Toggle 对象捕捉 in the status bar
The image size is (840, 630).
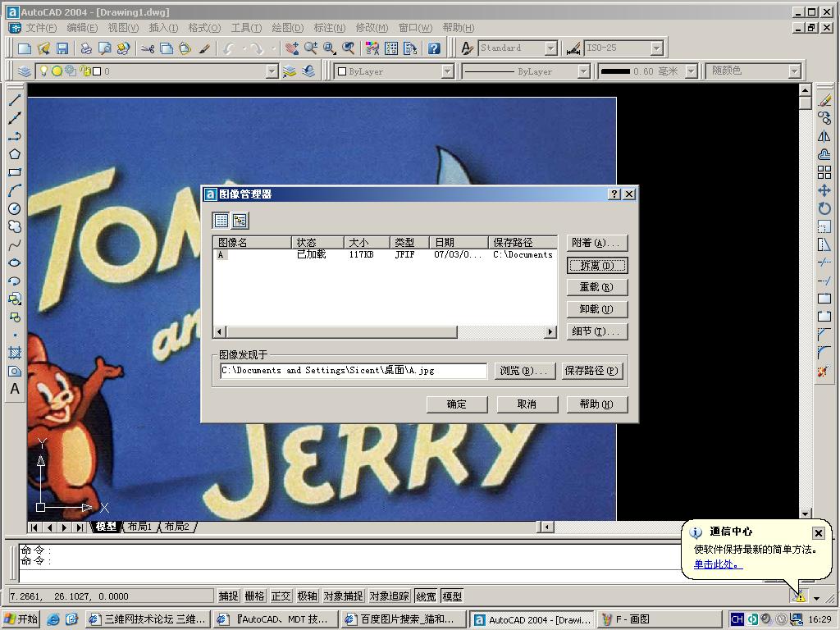click(342, 596)
